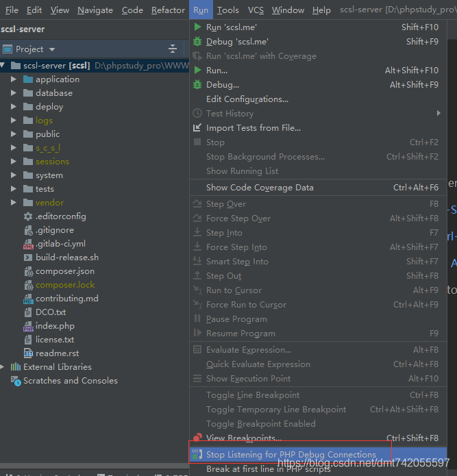Open the Project view dropdown arrow
Screen dimensions: 457x476
pyautogui.click(x=52, y=49)
